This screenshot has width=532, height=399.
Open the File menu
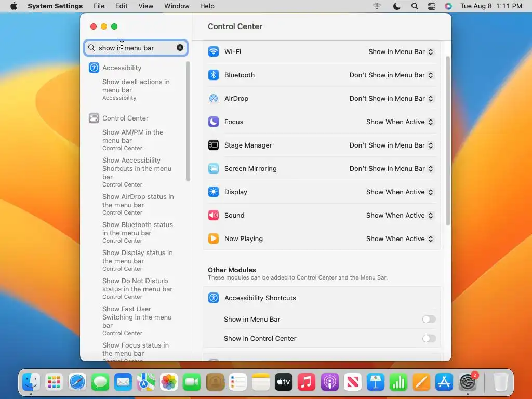(99, 6)
